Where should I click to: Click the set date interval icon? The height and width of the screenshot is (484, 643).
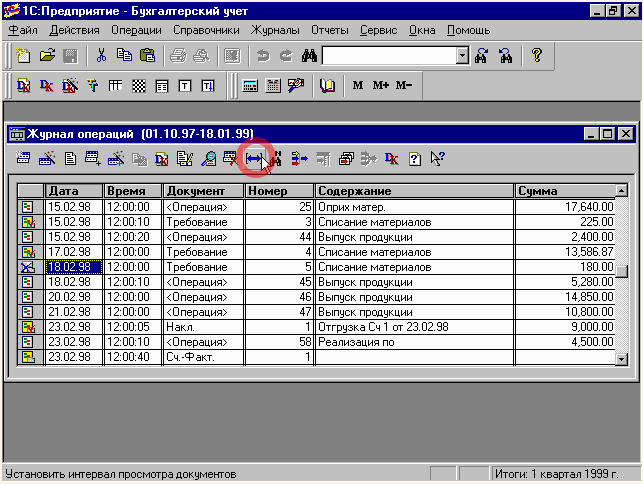pos(254,158)
